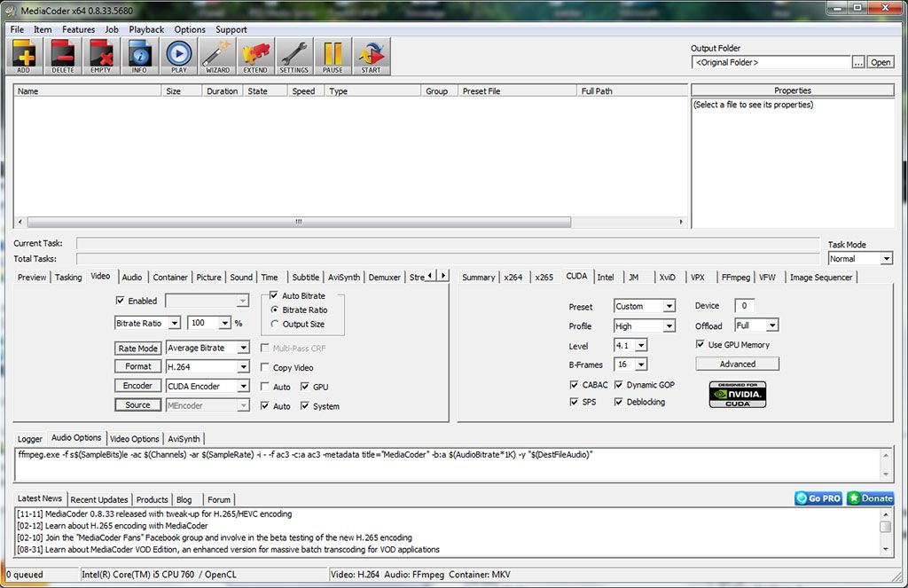
Task: Toggle the SPS checkbox
Action: pos(574,402)
